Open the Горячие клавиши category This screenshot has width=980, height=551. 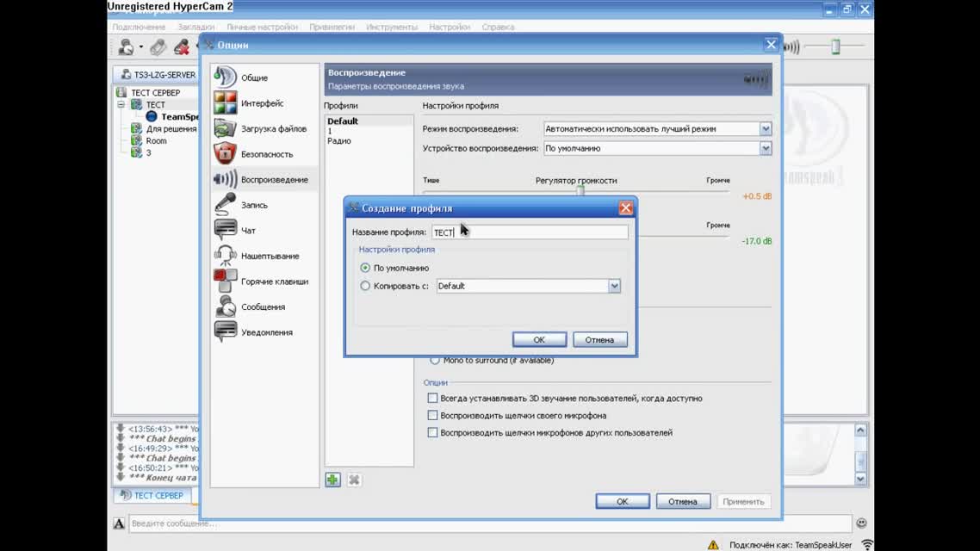pos(264,282)
